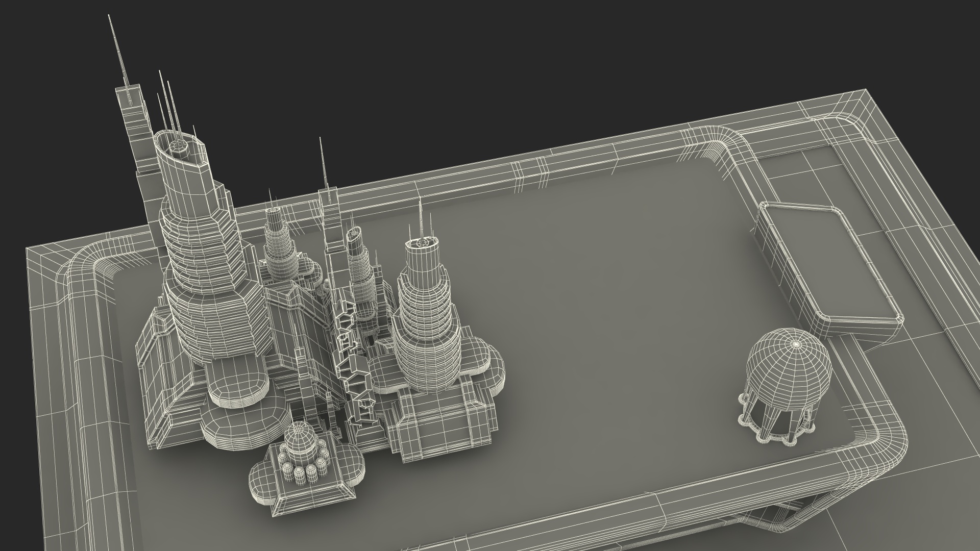Select the right ringed cylindrical tower
The height and width of the screenshot is (551, 980).
(x=426, y=306)
